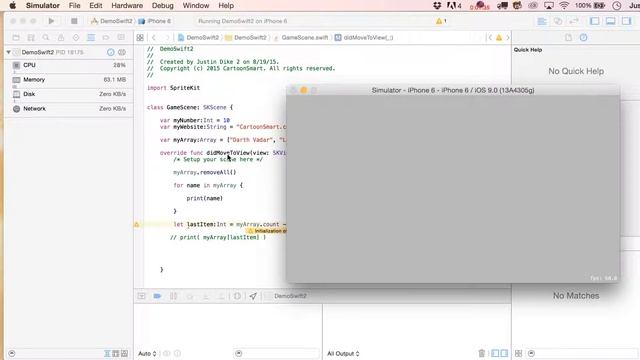Click the library filter field in utilities
The height and width of the screenshot is (360, 640).
(582, 353)
